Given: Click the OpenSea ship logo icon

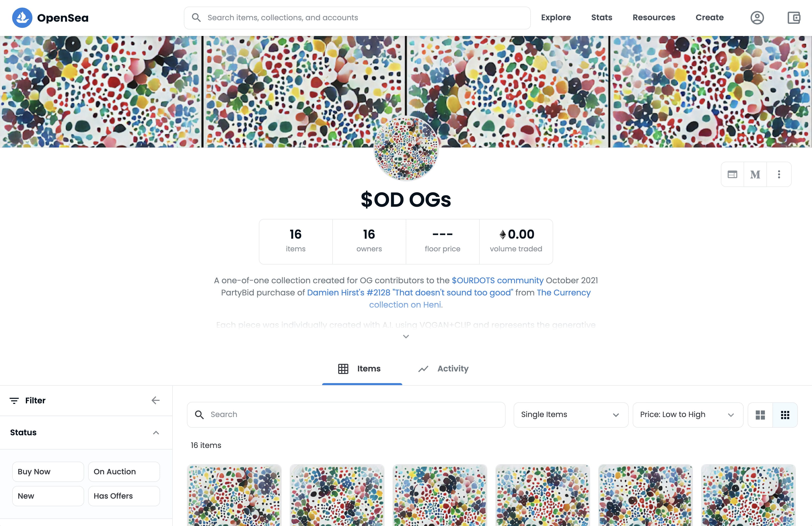Looking at the screenshot, I should click(22, 18).
